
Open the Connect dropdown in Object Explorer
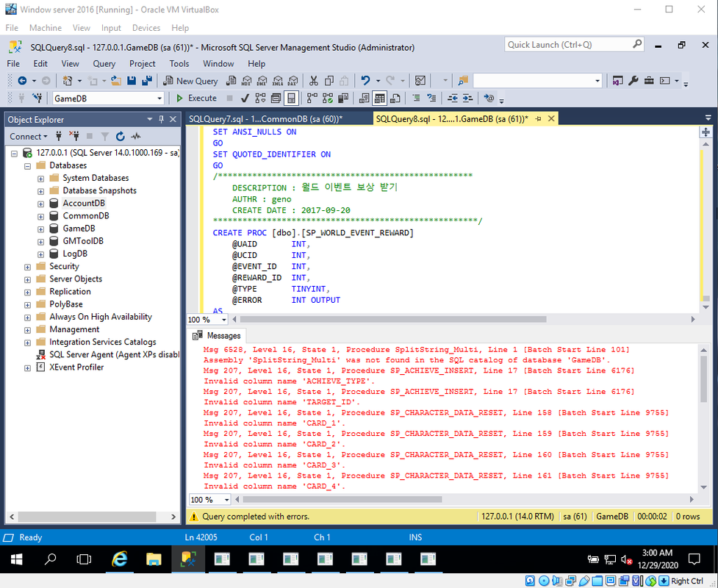29,137
